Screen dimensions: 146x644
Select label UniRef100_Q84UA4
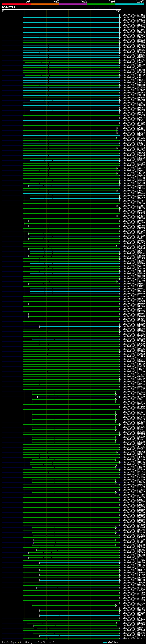click(134, 638)
